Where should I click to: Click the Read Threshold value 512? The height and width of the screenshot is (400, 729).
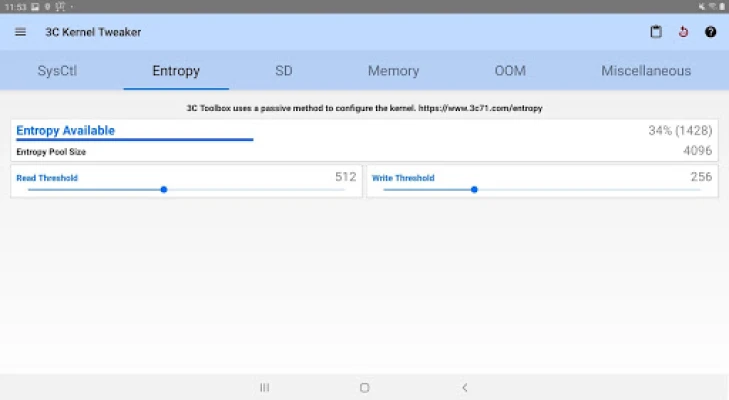(345, 177)
